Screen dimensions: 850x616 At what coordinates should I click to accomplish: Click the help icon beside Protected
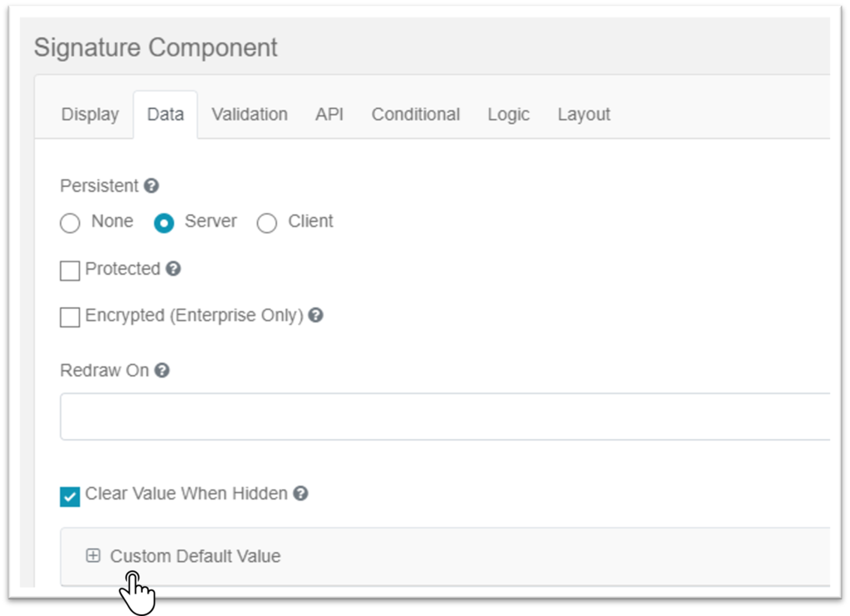tap(173, 269)
